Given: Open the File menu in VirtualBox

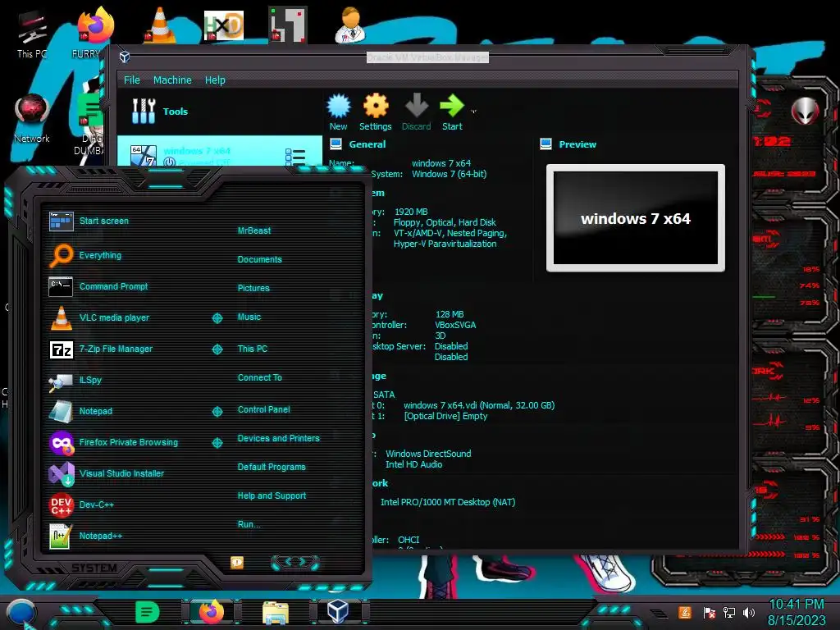Looking at the screenshot, I should click(x=132, y=80).
